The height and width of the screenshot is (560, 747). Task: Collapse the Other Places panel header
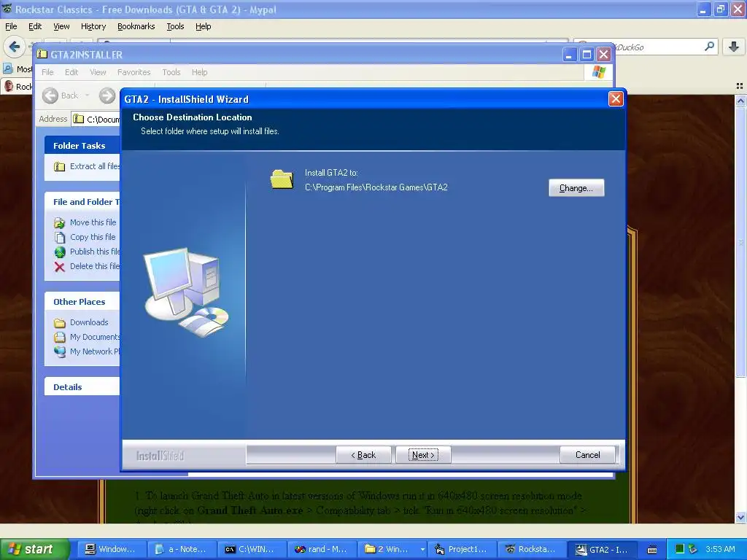[82, 301]
